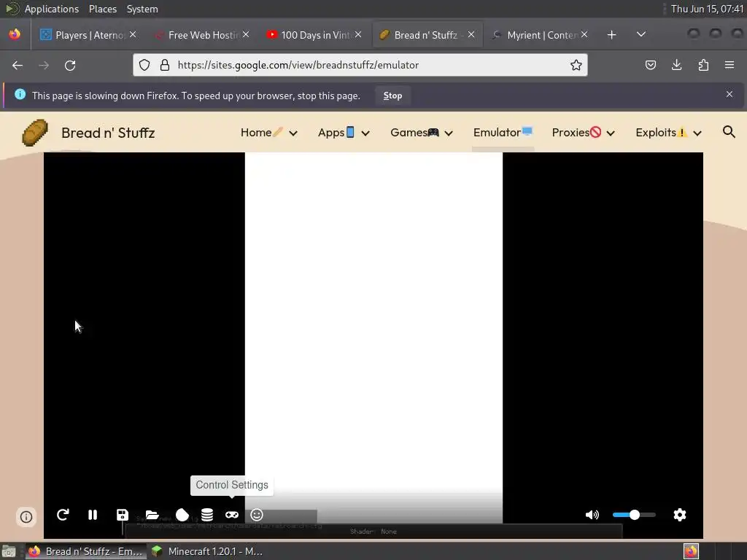Click the site security padlock icon

164,65
